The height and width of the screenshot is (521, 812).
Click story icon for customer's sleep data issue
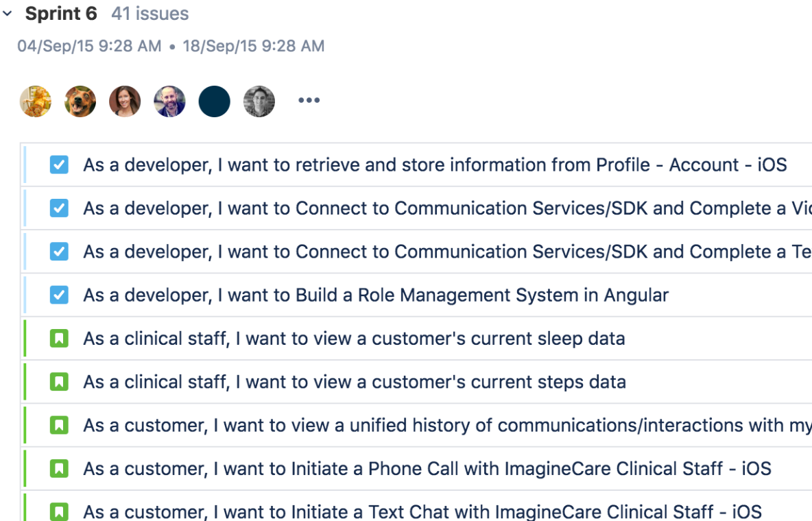pyautogui.click(x=59, y=338)
